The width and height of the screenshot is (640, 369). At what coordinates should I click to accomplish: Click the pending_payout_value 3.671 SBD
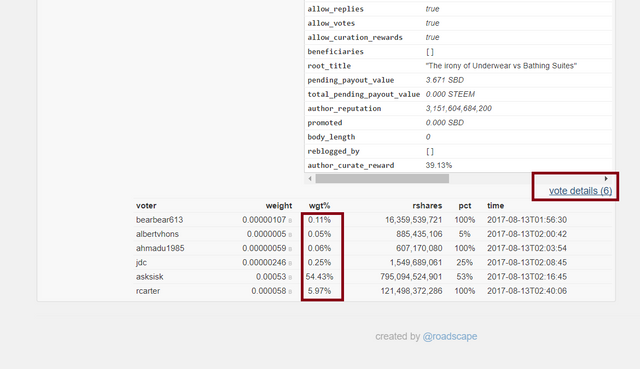click(444, 80)
